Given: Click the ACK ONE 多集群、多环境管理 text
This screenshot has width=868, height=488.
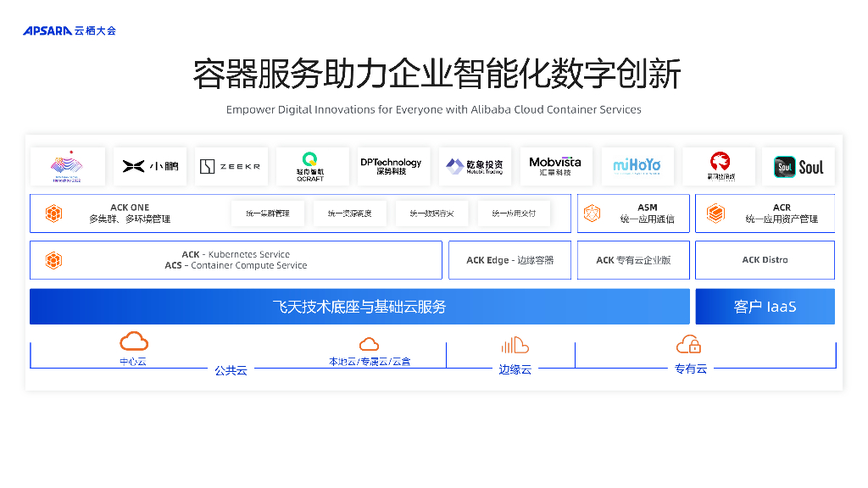Looking at the screenshot, I should [130, 213].
